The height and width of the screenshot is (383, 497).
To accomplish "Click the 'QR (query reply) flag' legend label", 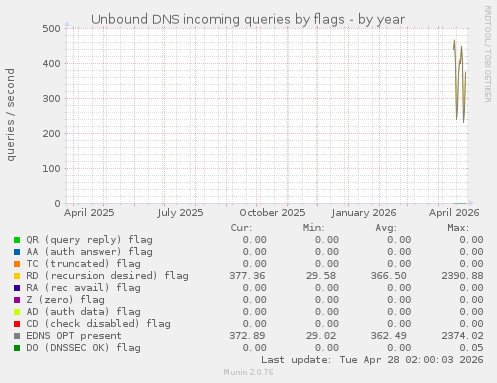I will pos(89,240).
